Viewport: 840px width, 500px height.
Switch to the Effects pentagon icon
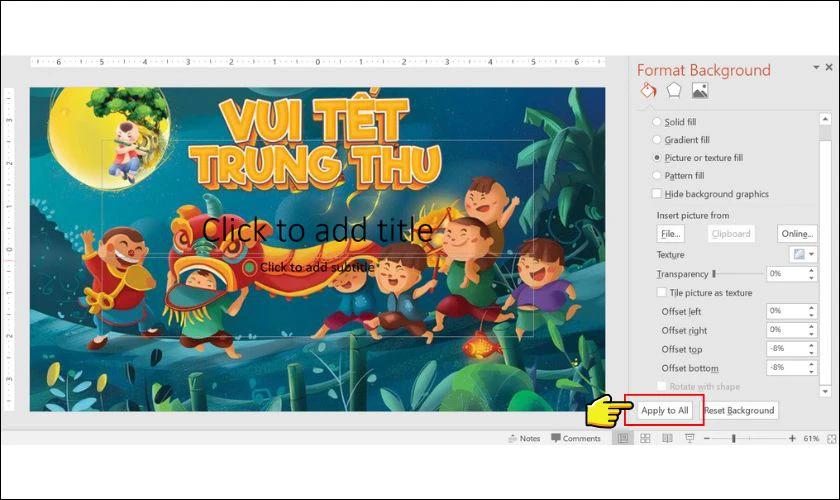(674, 90)
